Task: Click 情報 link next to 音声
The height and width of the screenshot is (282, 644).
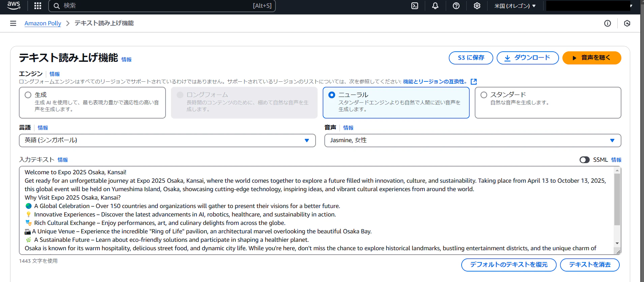Action: point(348,128)
